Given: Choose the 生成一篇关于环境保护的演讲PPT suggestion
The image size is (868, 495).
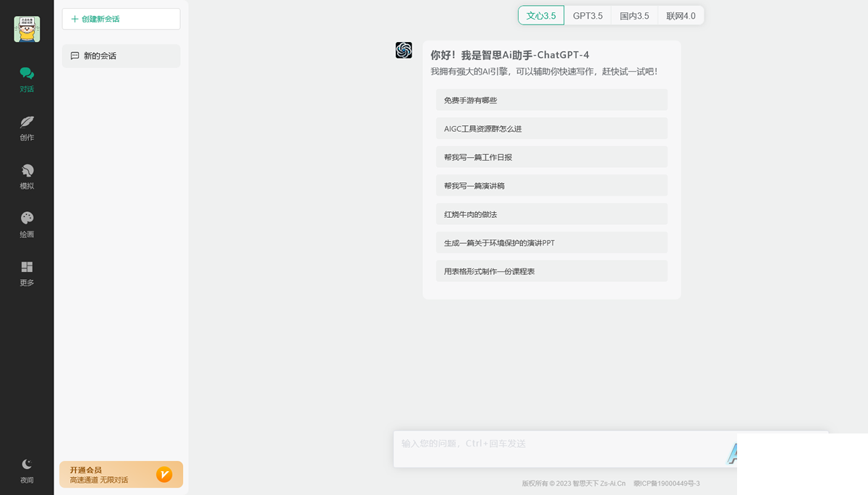Looking at the screenshot, I should [551, 242].
